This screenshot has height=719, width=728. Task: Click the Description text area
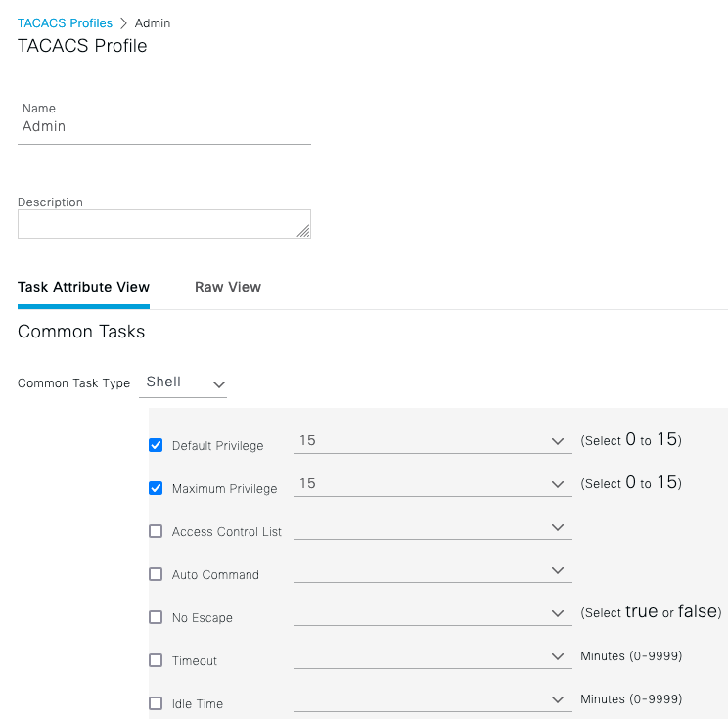163,224
